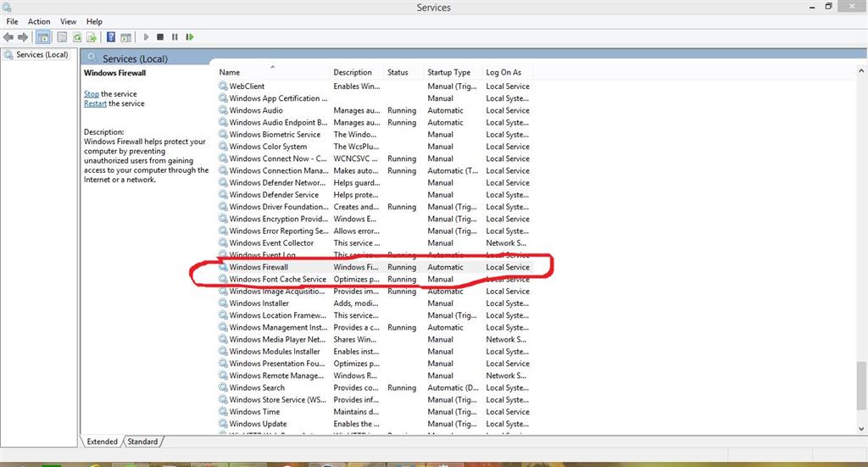The height and width of the screenshot is (467, 868).
Task: Open Properties from the toolbar icon
Action: 62,37
